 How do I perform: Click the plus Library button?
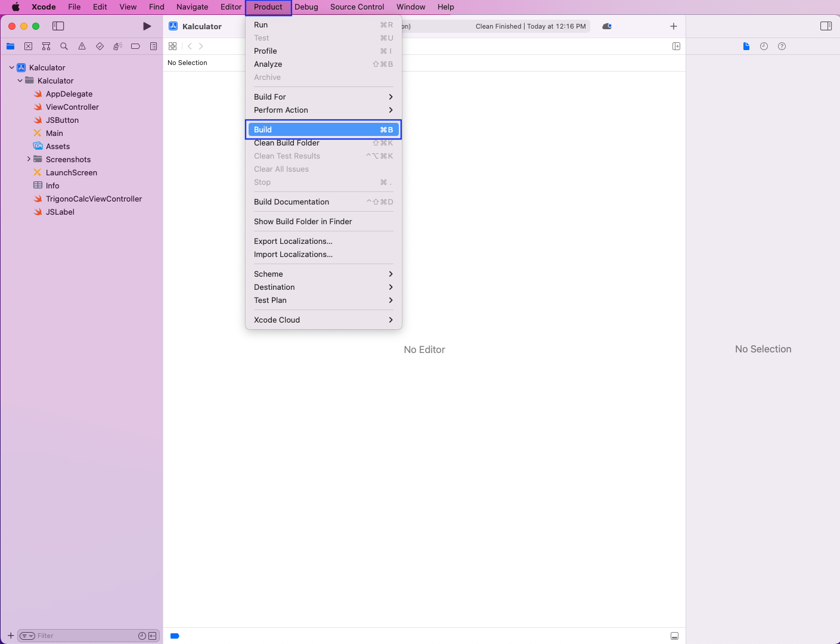click(x=673, y=26)
